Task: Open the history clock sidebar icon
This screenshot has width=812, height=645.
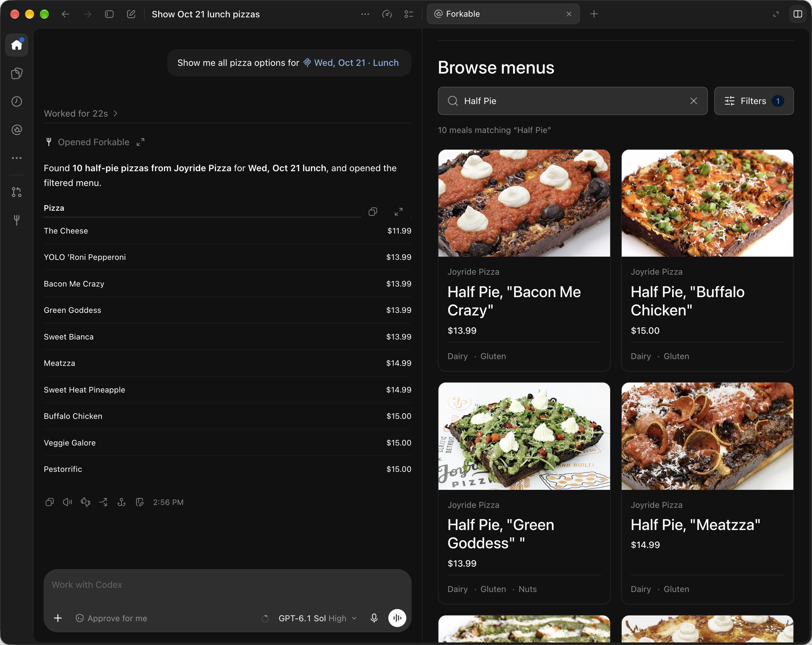Action: coord(17,101)
